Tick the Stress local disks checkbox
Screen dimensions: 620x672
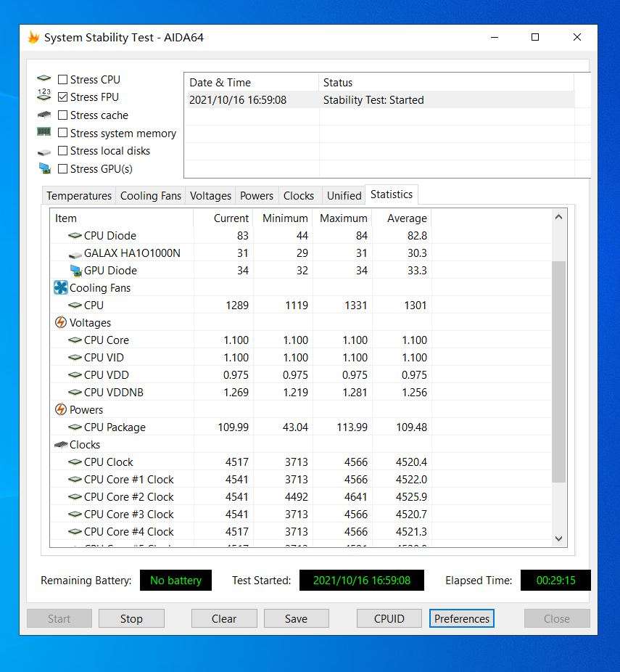point(62,150)
